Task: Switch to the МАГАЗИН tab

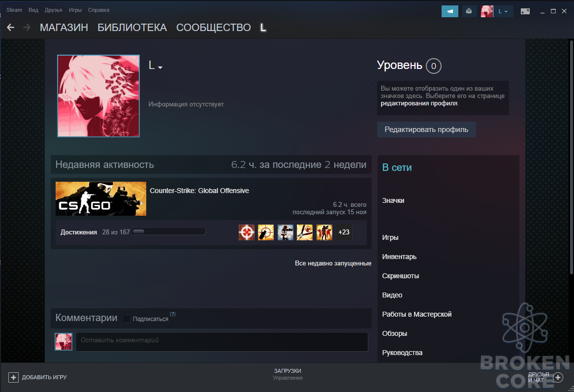Action: pos(64,28)
